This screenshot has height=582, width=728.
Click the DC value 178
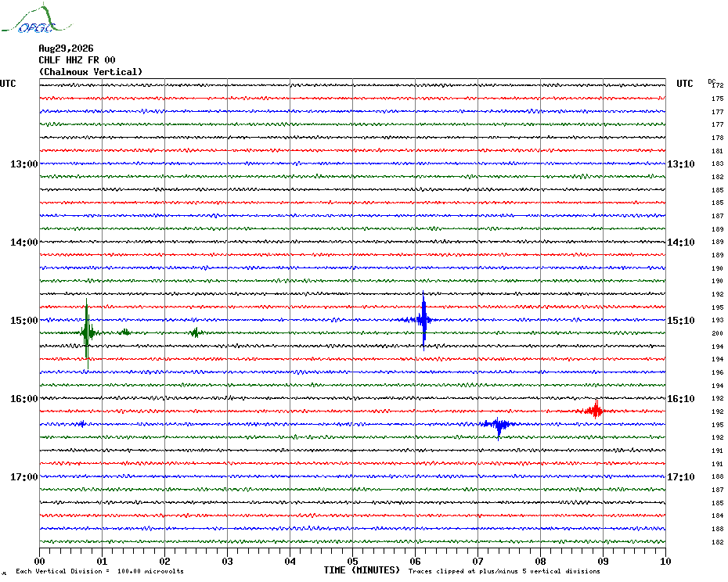718,138
